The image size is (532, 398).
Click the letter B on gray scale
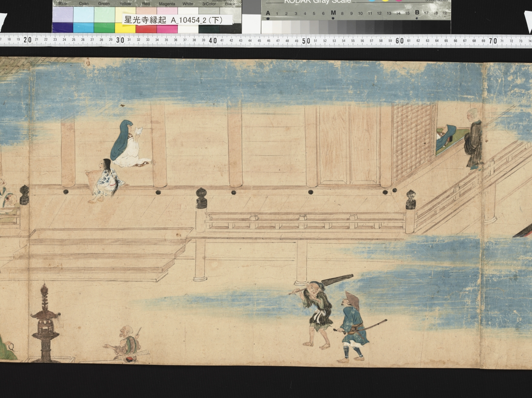click(x=417, y=13)
